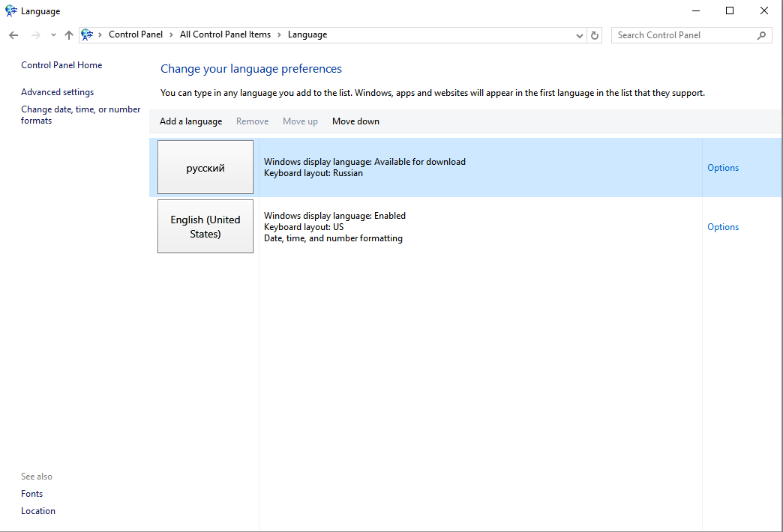Open the All Control Panel Items breadcrumb

pyautogui.click(x=225, y=34)
